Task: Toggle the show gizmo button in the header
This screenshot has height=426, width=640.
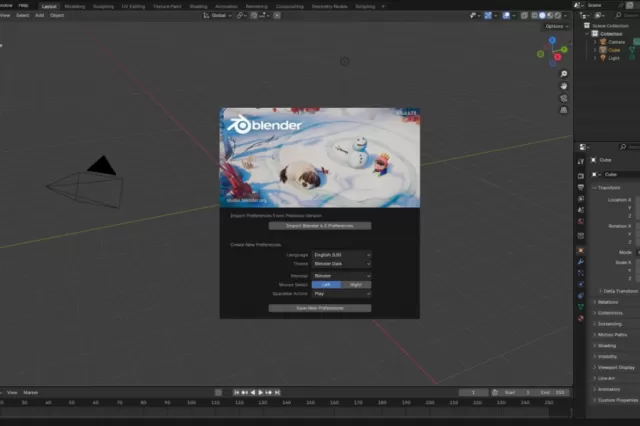Action: [x=488, y=16]
